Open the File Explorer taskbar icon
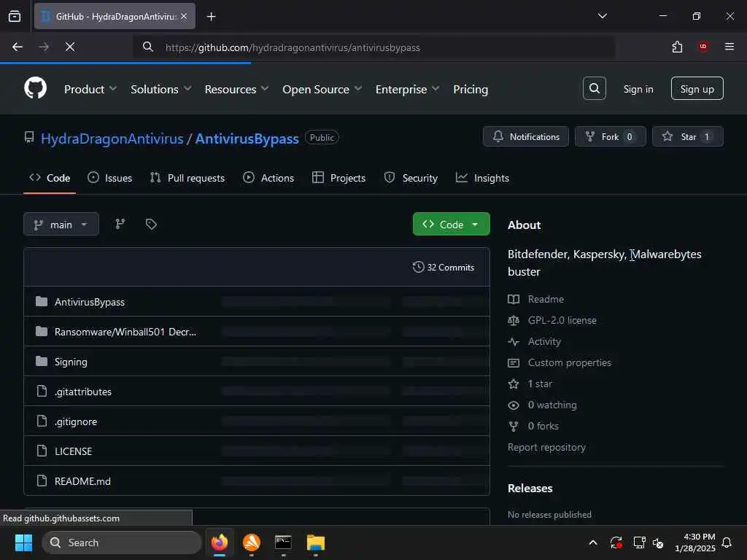The image size is (747, 560). pyautogui.click(x=315, y=542)
